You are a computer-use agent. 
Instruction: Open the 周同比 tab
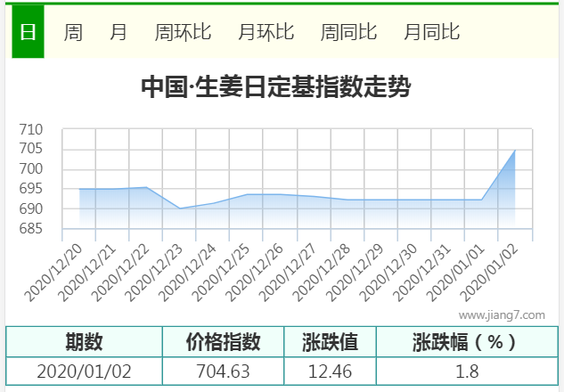point(348,32)
